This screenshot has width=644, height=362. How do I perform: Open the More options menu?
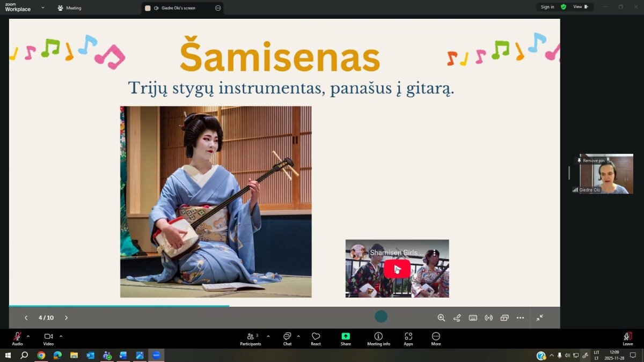pyautogui.click(x=436, y=338)
